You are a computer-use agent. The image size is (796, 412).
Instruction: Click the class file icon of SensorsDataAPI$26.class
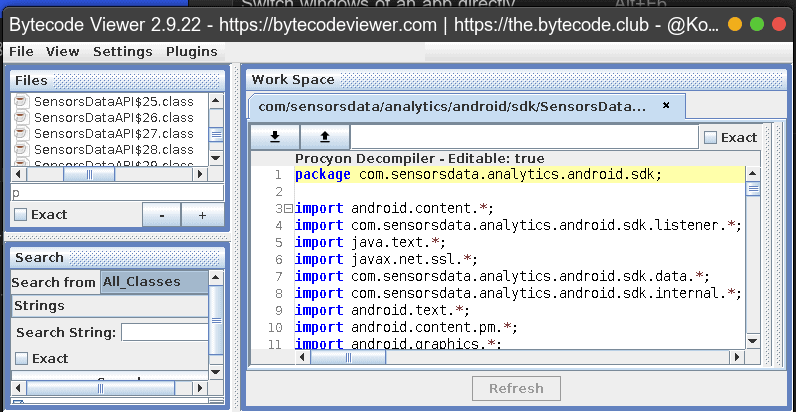coord(20,118)
